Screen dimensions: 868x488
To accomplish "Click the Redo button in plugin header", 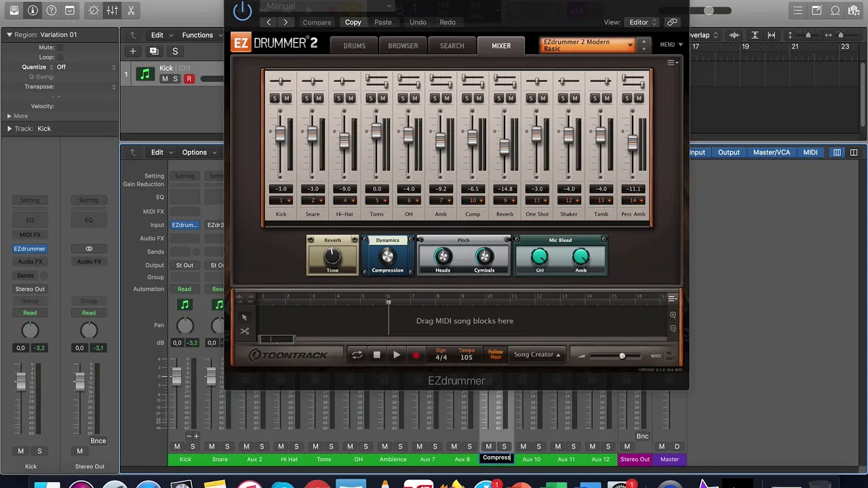I will tap(448, 22).
